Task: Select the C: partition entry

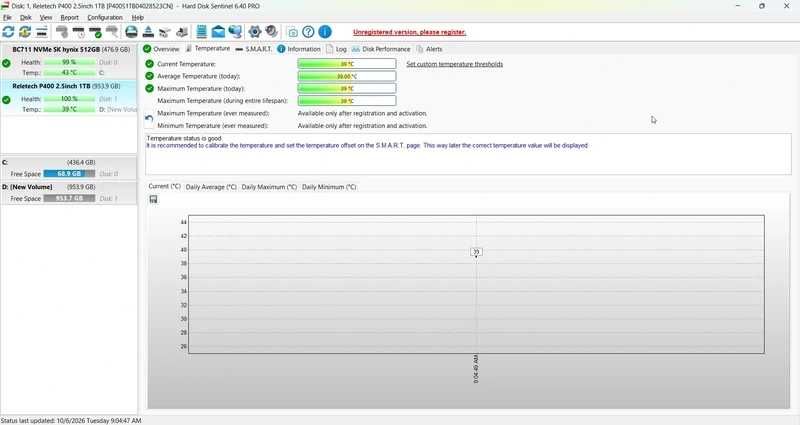Action: 68,168
